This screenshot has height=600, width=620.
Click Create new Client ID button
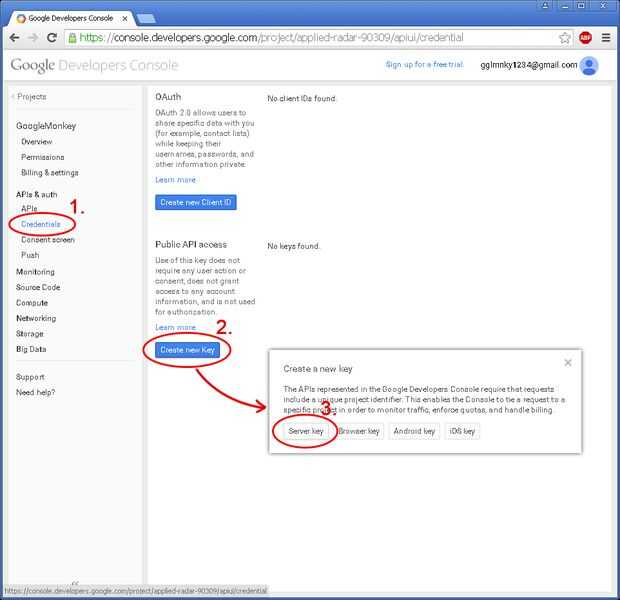click(x=196, y=203)
